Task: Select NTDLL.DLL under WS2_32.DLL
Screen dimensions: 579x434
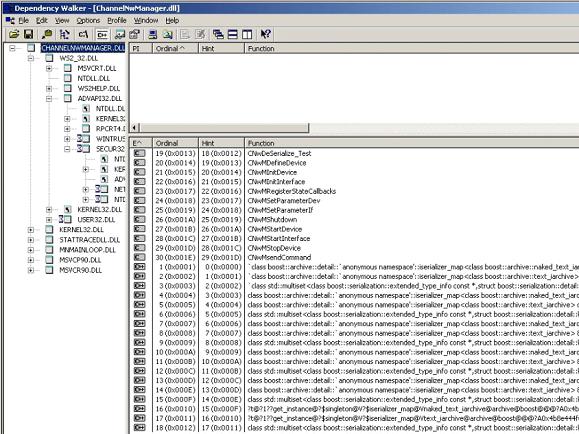Action: point(93,78)
